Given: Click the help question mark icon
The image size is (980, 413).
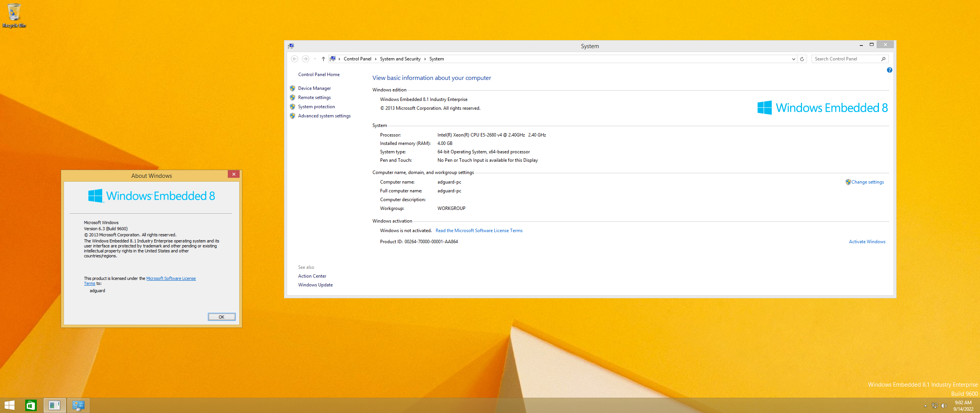Looking at the screenshot, I should pyautogui.click(x=889, y=70).
